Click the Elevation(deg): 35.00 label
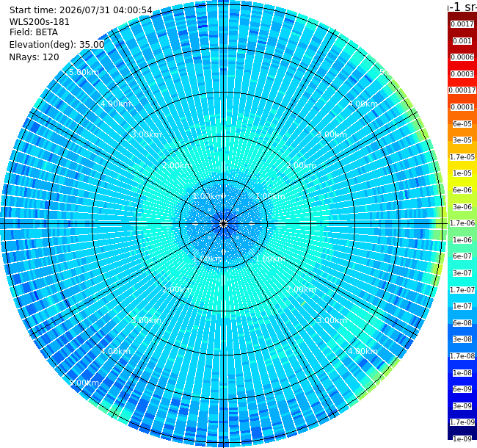Screen dimensions: 477x448 point(57,45)
